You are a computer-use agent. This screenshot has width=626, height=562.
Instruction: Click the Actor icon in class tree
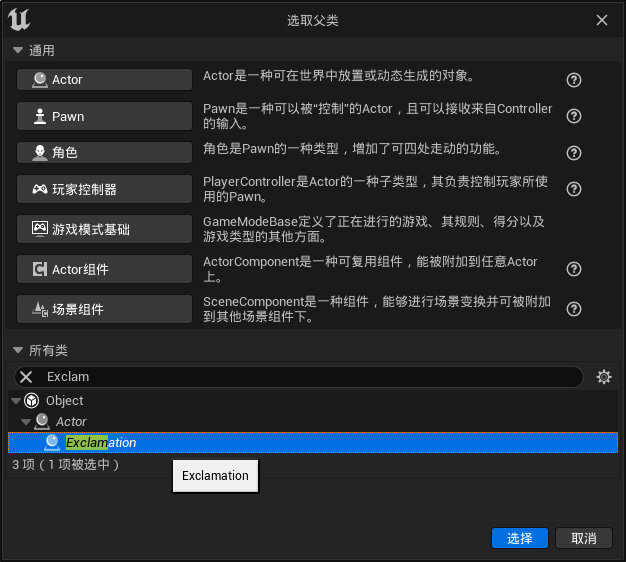point(42,422)
